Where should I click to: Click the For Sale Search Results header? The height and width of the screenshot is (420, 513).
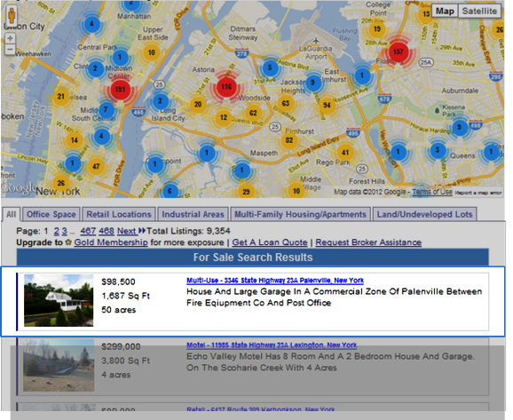point(253,257)
